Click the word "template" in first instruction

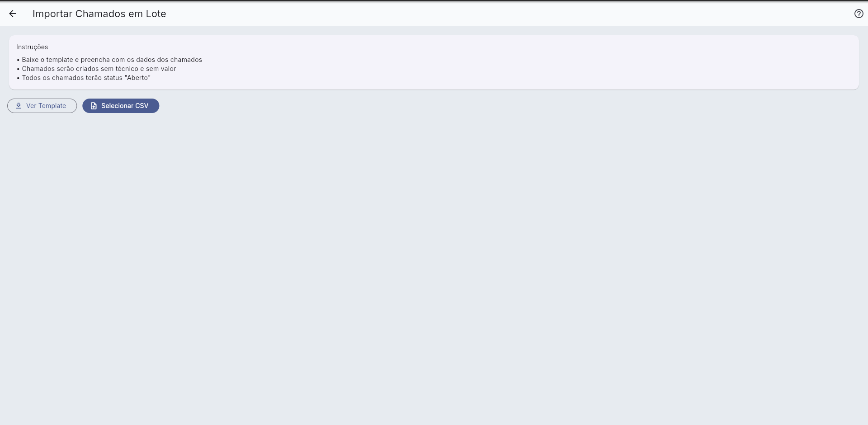tap(60, 60)
